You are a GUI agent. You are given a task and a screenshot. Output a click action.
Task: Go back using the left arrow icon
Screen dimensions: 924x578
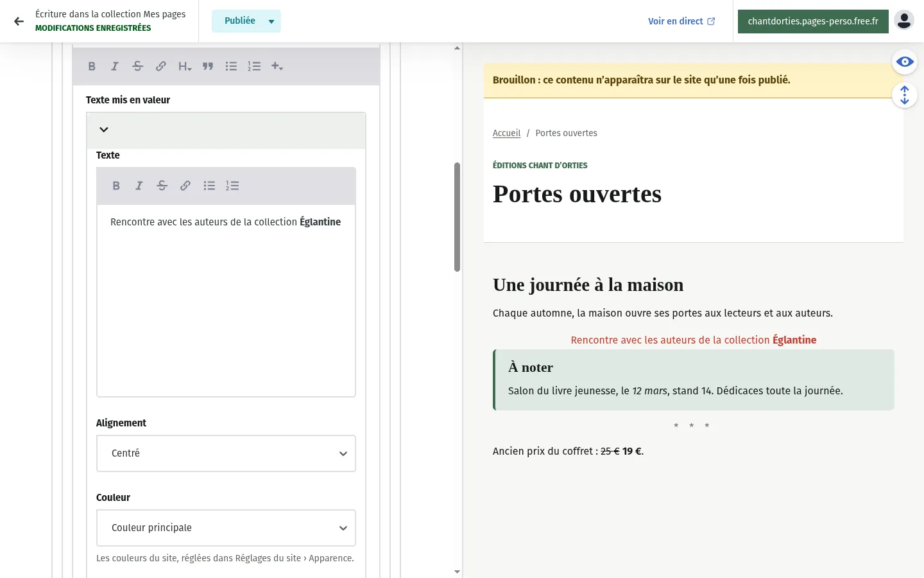pos(19,21)
